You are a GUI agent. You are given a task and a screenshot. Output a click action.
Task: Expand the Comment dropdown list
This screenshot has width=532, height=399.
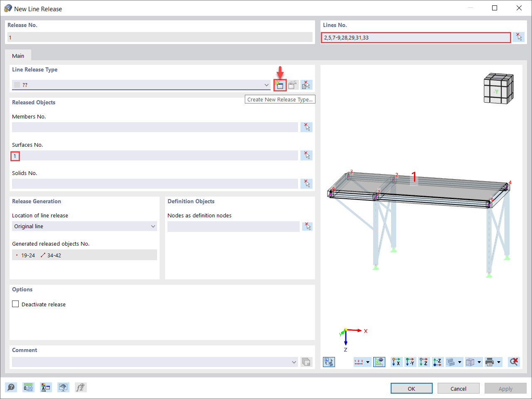coord(294,362)
